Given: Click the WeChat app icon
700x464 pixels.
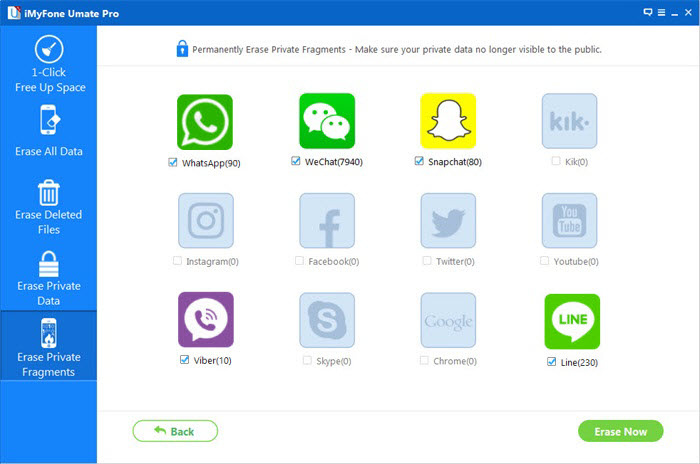Looking at the screenshot, I should click(x=327, y=121).
